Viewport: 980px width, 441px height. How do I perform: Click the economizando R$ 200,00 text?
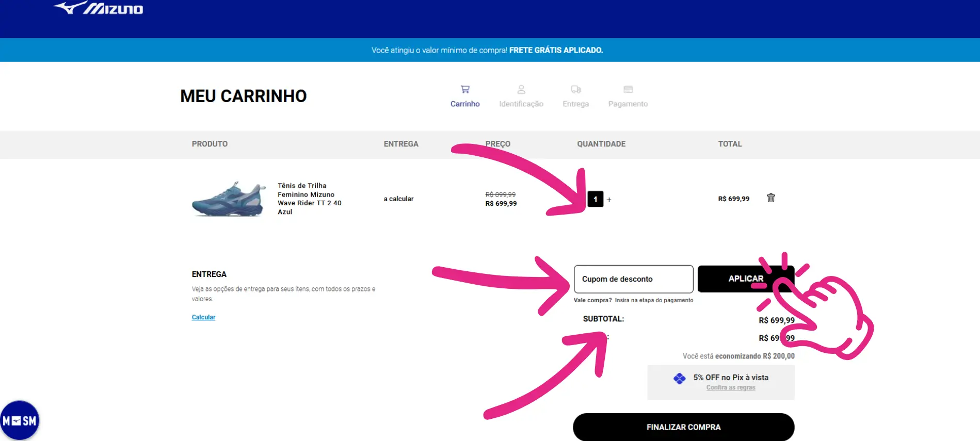pyautogui.click(x=754, y=356)
